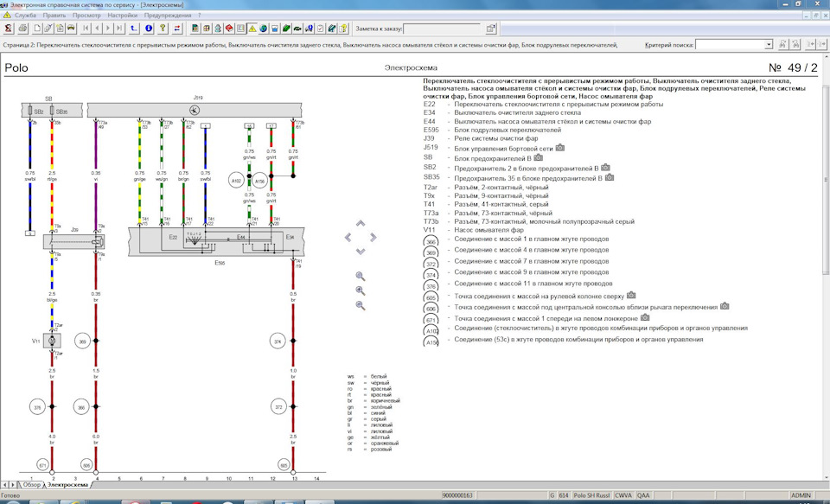
Task: Open the Настройки menu
Action: coord(122,16)
